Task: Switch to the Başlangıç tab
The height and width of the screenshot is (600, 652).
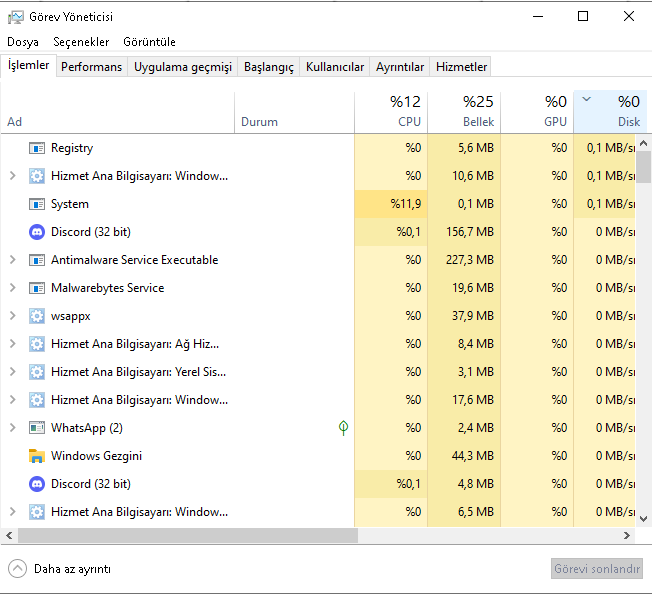Action: click(269, 67)
